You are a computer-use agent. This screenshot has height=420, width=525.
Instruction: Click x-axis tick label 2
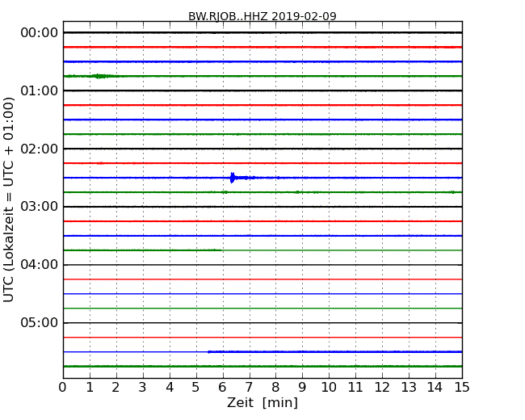(x=115, y=388)
